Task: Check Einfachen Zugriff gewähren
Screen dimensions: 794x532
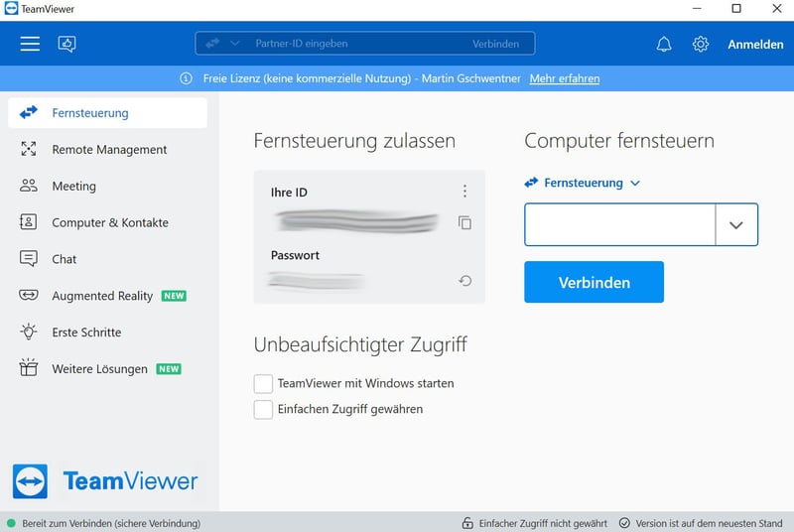Action: [x=263, y=409]
